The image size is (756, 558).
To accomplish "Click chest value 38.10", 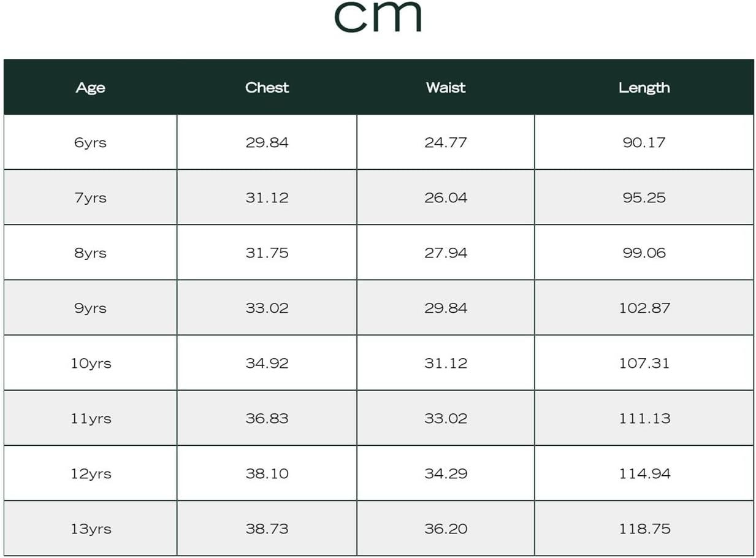I will point(267,473).
